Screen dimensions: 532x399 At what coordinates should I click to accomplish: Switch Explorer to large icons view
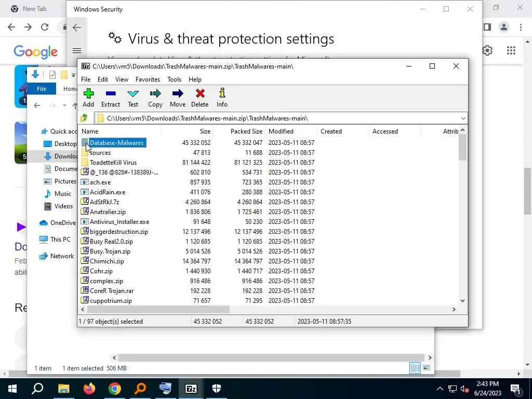point(427,368)
